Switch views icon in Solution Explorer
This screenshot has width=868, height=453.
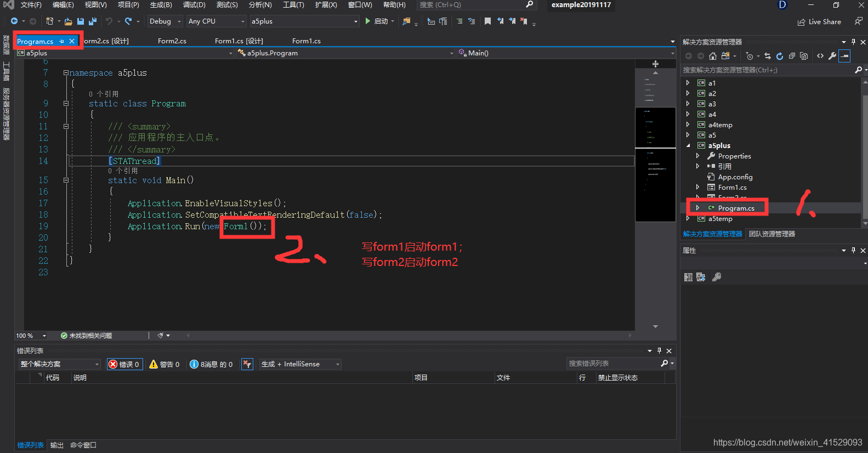[725, 56]
